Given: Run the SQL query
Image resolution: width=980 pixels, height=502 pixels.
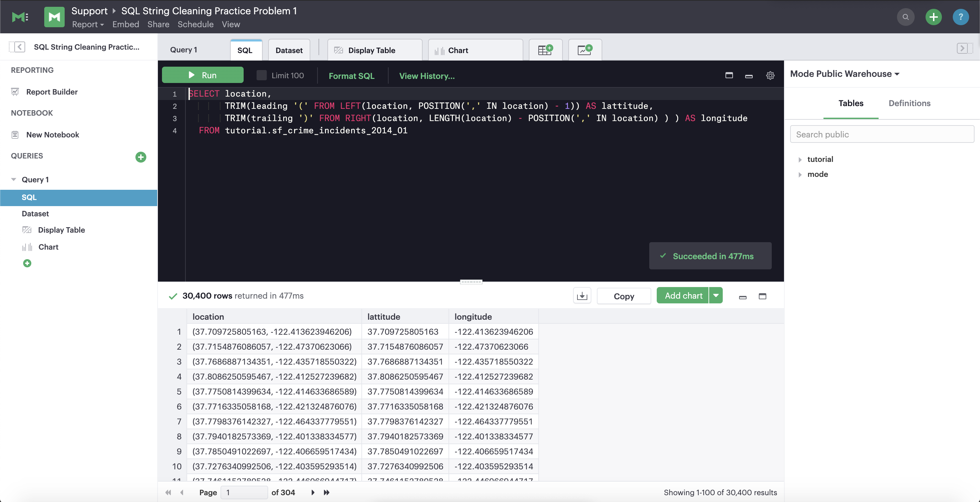Looking at the screenshot, I should click(x=203, y=75).
